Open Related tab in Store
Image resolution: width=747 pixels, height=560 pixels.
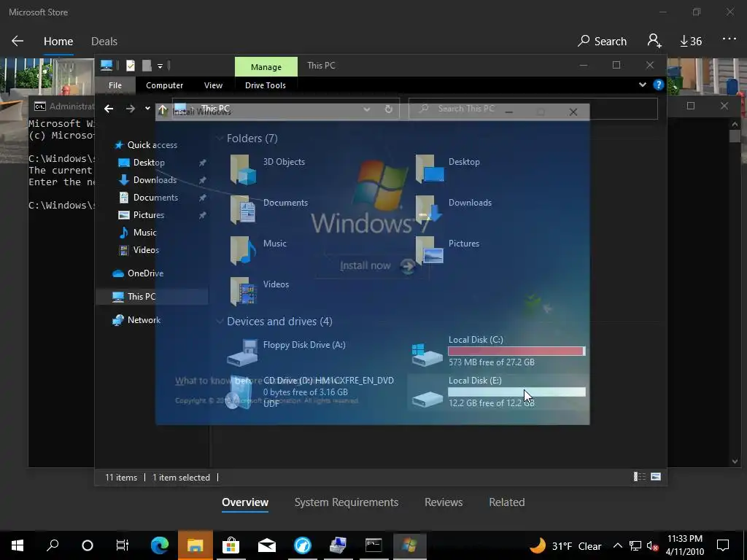pyautogui.click(x=507, y=502)
